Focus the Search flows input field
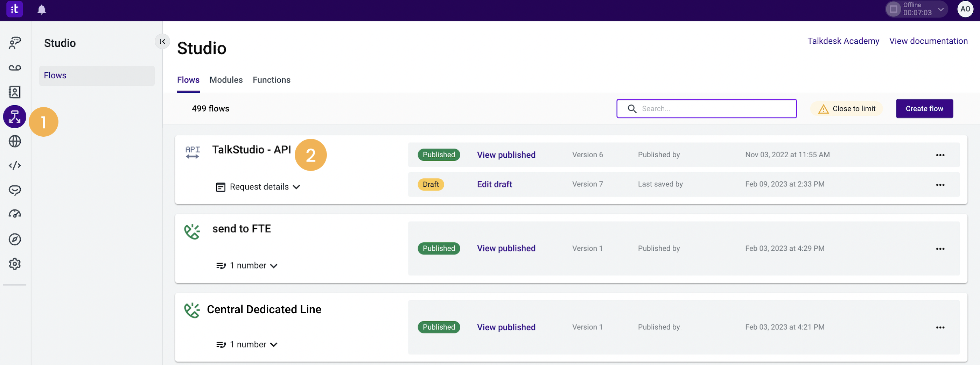980x365 pixels. (x=706, y=109)
